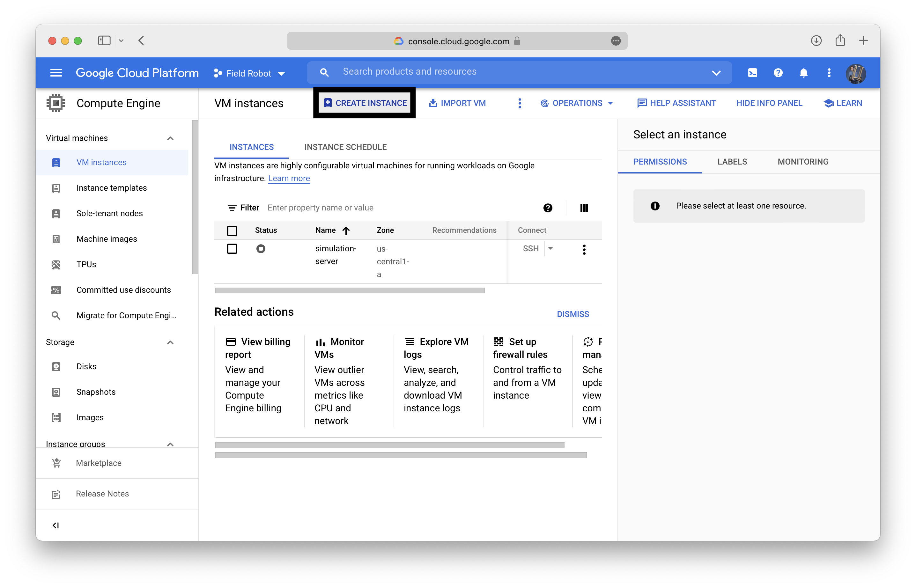Click the Safari sidebar toggle icon
Image resolution: width=916 pixels, height=588 pixels.
point(104,40)
